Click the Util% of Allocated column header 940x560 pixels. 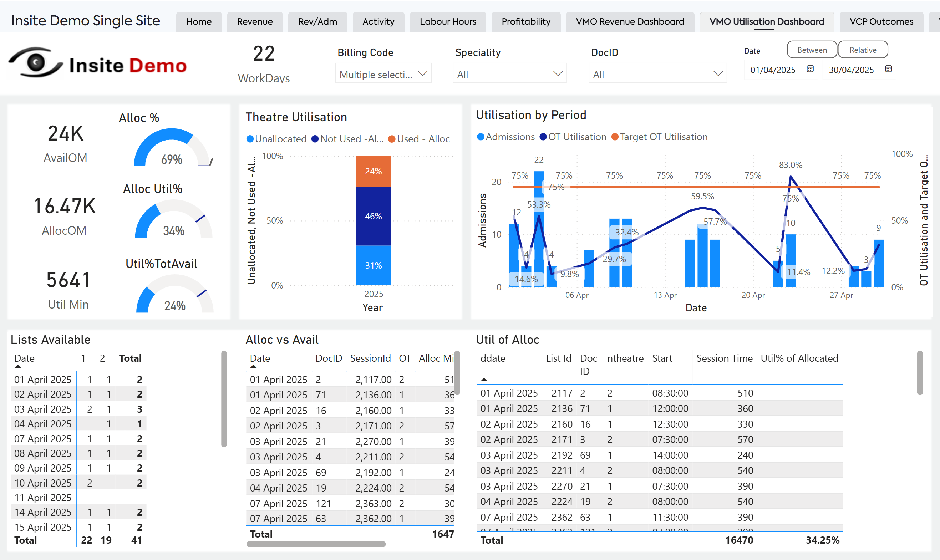(799, 358)
